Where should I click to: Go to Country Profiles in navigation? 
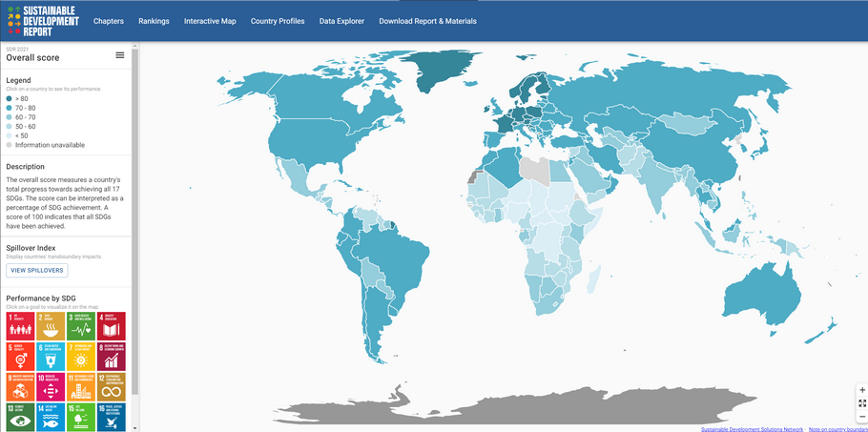tap(278, 21)
